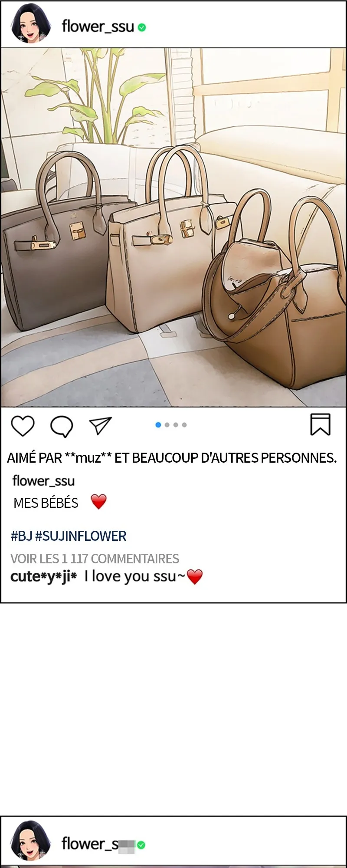Click the green verified badge beside flower_ssu
This screenshot has width=347, height=868.
[142, 27]
